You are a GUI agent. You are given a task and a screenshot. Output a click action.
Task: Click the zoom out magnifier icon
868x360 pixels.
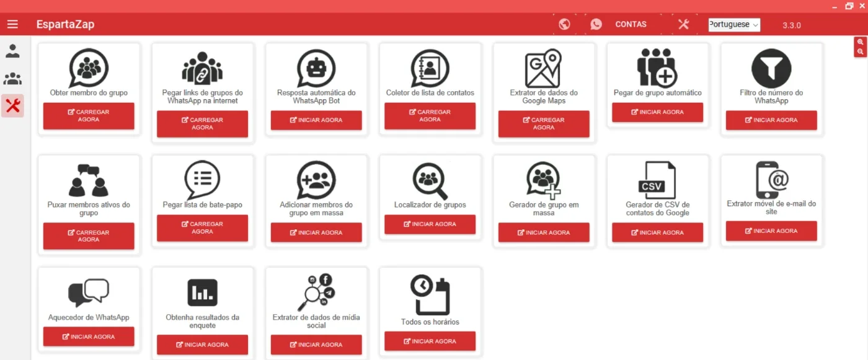(860, 52)
